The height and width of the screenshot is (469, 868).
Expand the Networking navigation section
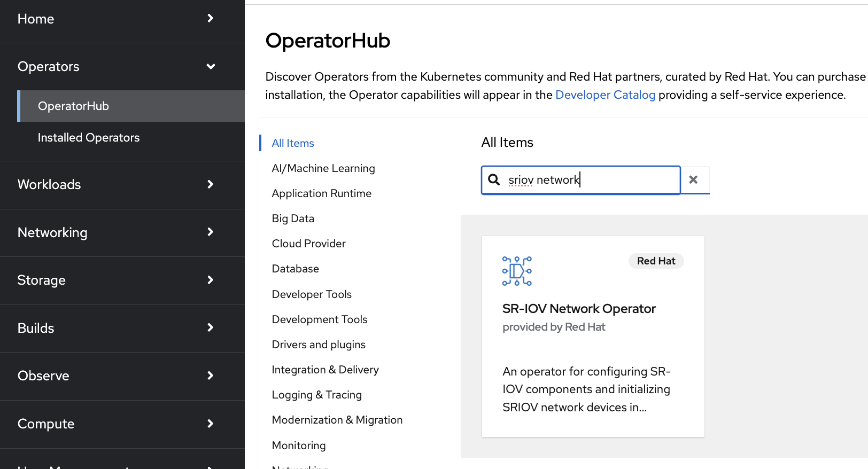tap(122, 232)
